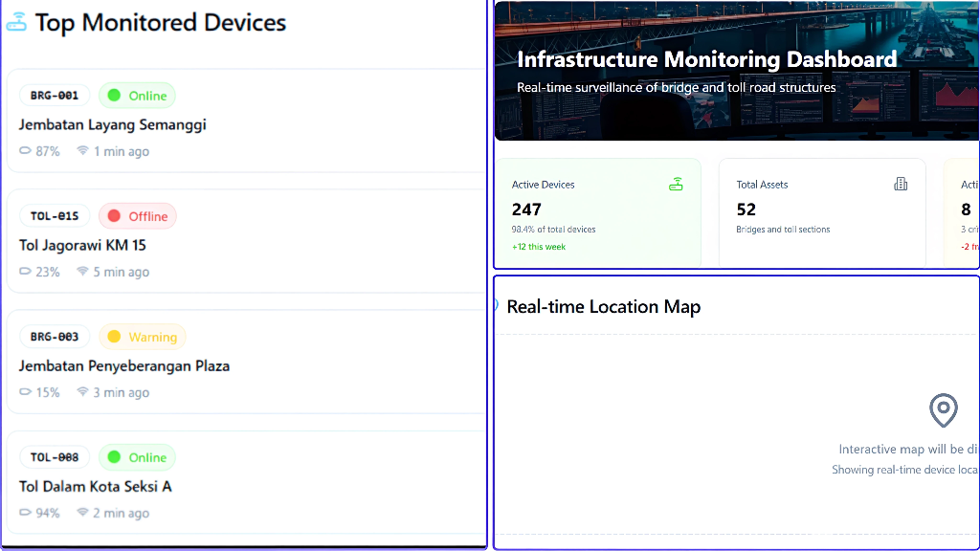Click the '+12 this week' text
This screenshot has height=551, width=980.
coord(539,247)
